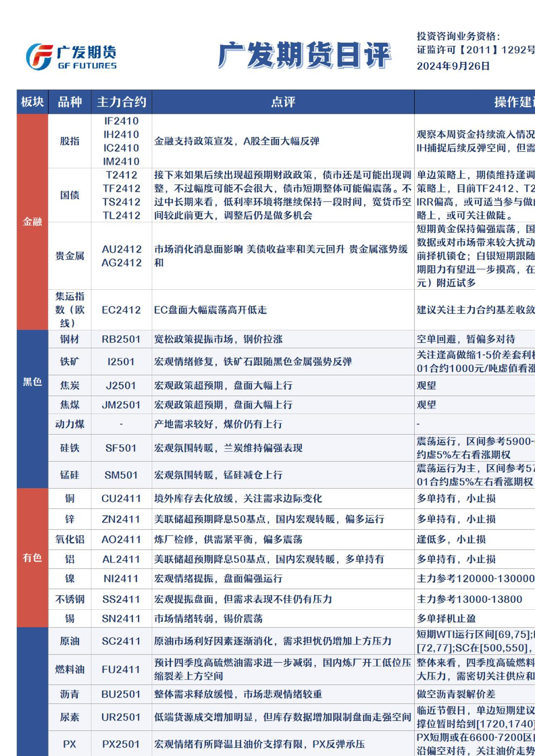Click contract code AL2411
Screen dimensions: 535x756
(121, 559)
